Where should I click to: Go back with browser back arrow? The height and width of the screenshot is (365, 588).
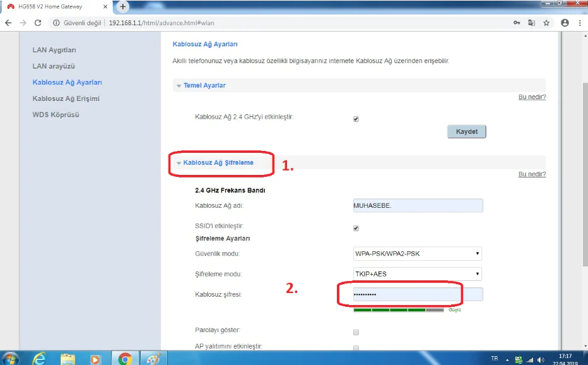(x=8, y=23)
